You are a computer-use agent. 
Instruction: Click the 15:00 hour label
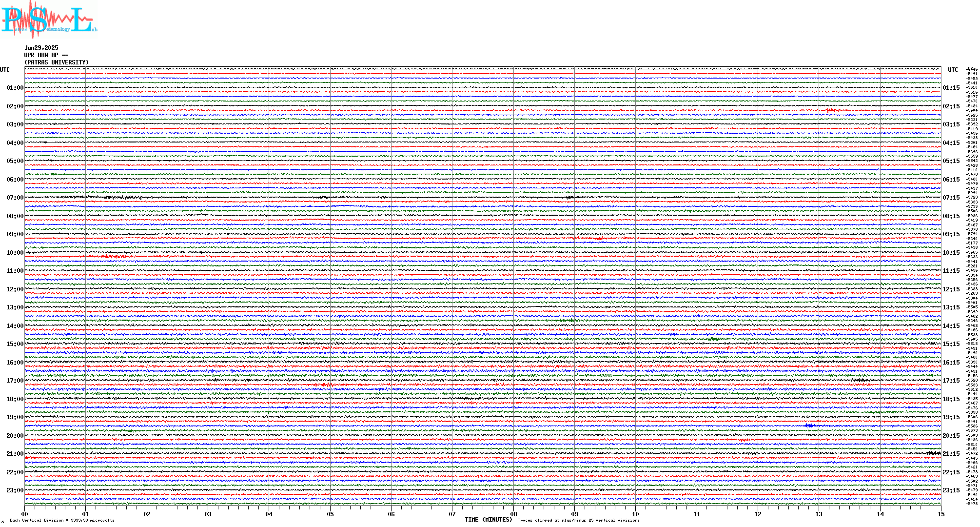tap(15, 344)
